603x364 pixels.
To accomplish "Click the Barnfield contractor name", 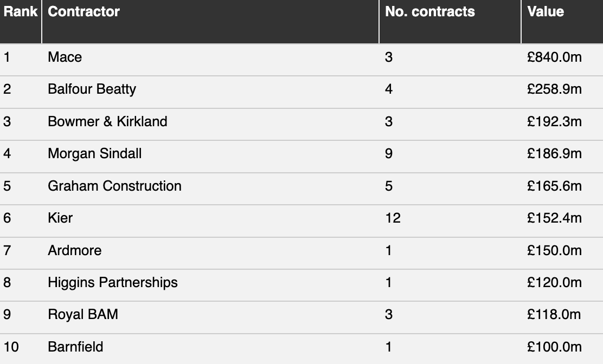I will tap(75, 347).
